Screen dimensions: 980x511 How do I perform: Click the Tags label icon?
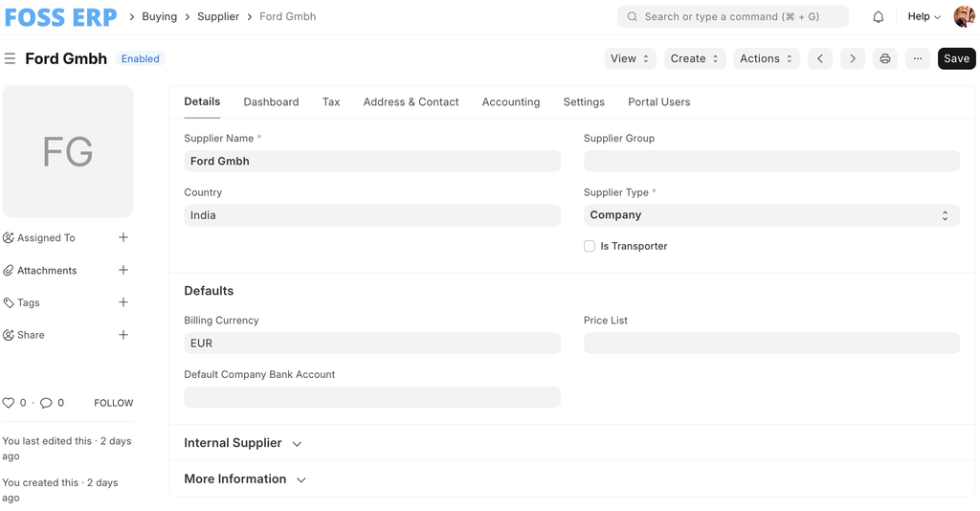(x=8, y=303)
